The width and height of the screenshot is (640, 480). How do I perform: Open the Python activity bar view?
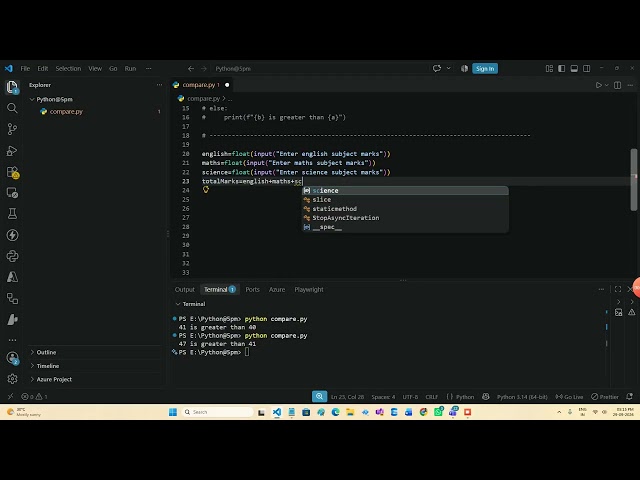(x=12, y=256)
